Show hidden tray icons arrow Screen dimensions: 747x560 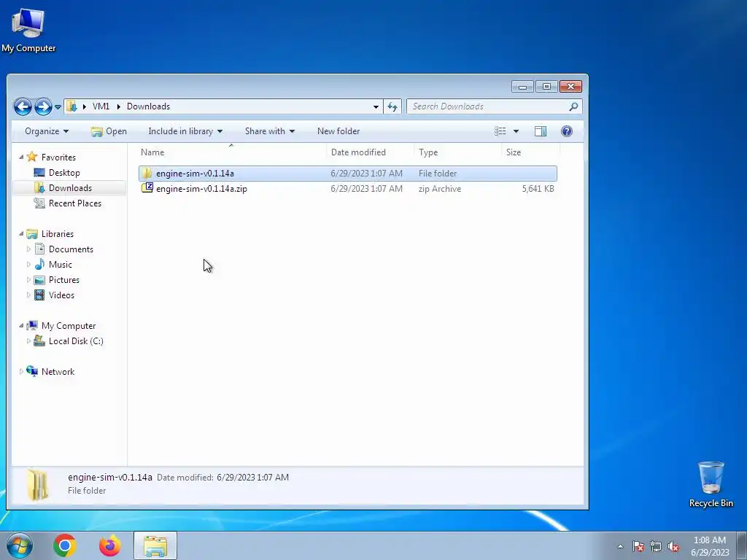(x=620, y=546)
